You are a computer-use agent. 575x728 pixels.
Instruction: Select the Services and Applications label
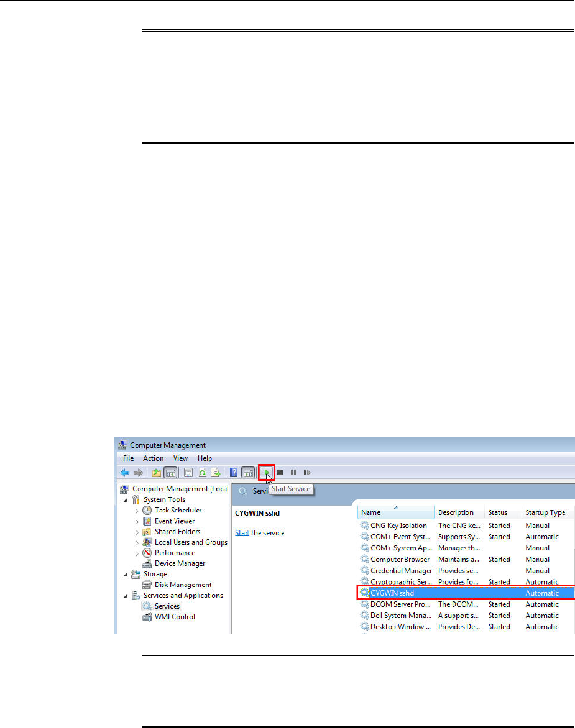click(x=183, y=595)
